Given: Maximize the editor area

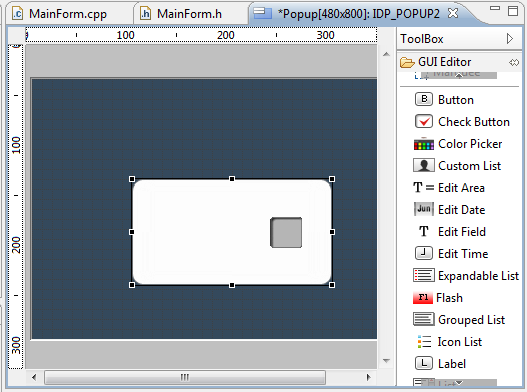Looking at the screenshot, I should 513,11.
